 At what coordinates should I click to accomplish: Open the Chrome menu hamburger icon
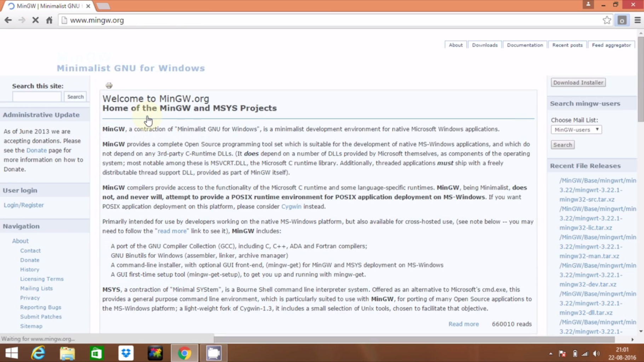tap(638, 20)
